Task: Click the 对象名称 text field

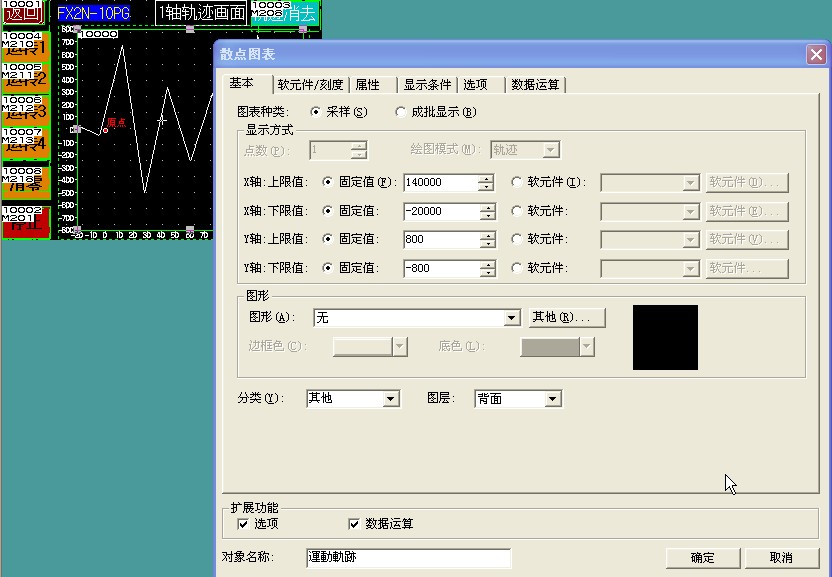Action: [408, 557]
